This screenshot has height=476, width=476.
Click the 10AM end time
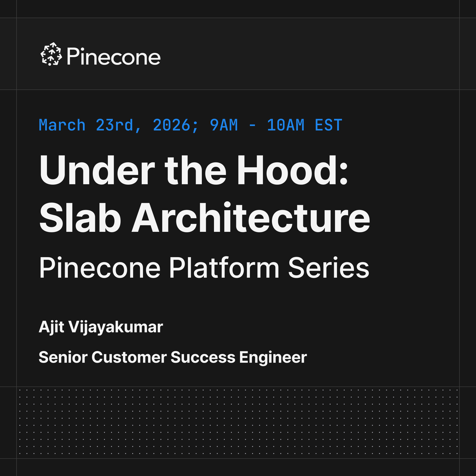(286, 125)
